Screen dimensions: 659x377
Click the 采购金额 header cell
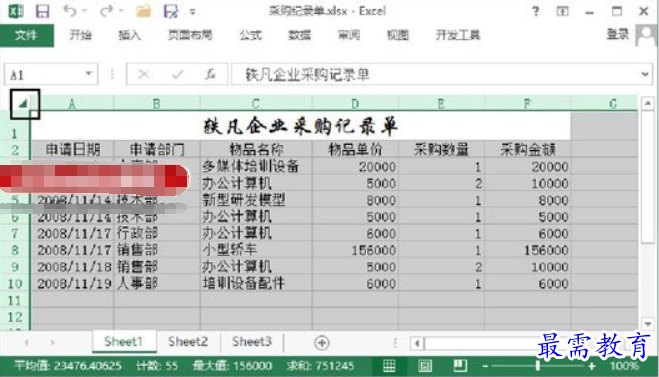click(x=527, y=149)
